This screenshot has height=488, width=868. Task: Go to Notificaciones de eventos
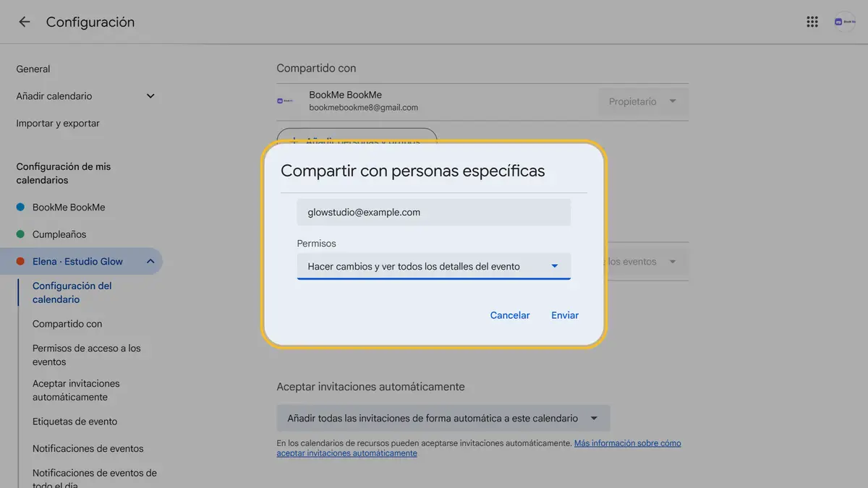(x=88, y=448)
